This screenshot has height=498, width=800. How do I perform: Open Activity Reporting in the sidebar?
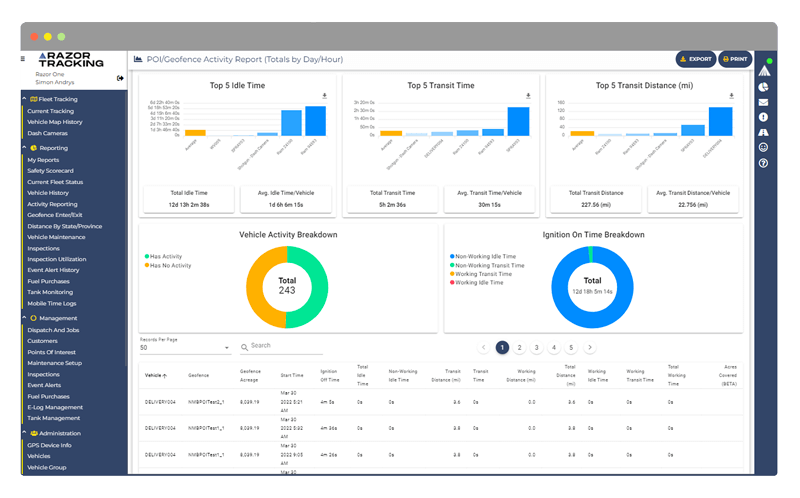(x=52, y=204)
